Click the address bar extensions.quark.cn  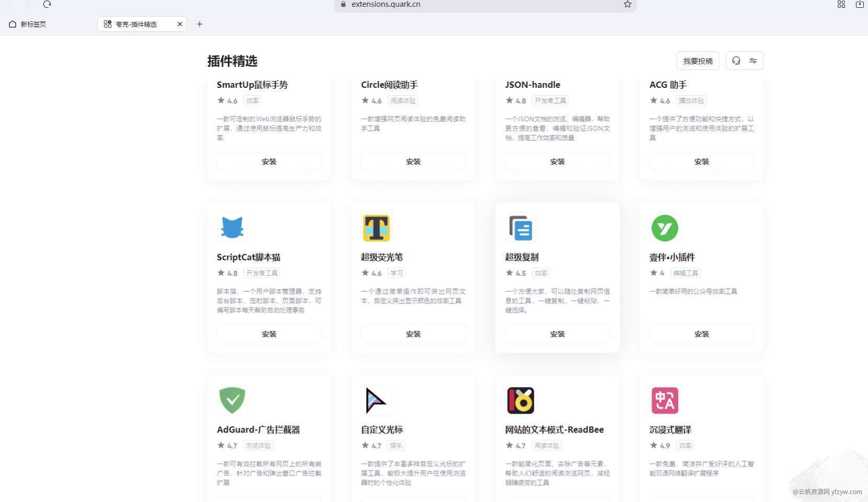click(485, 5)
